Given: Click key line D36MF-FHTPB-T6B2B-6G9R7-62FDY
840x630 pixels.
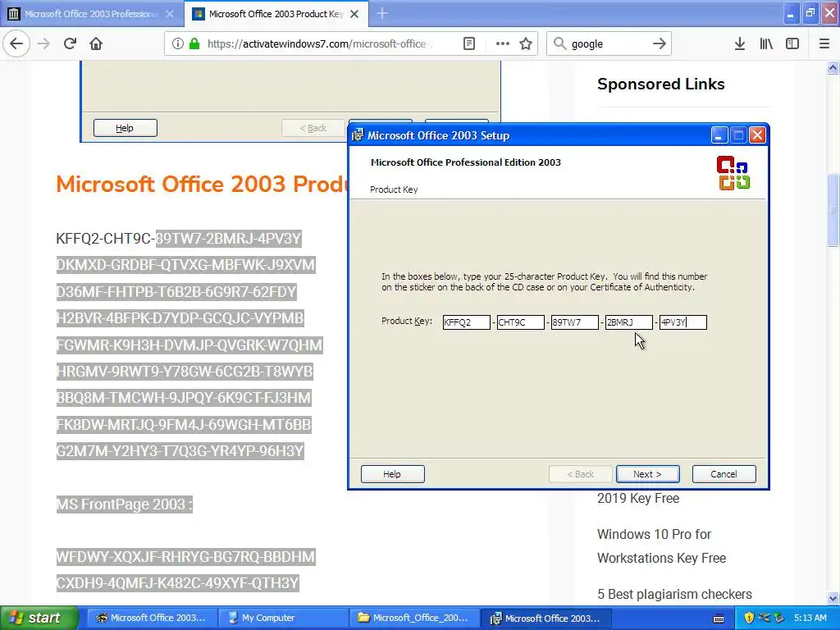Looking at the screenshot, I should [x=176, y=291].
